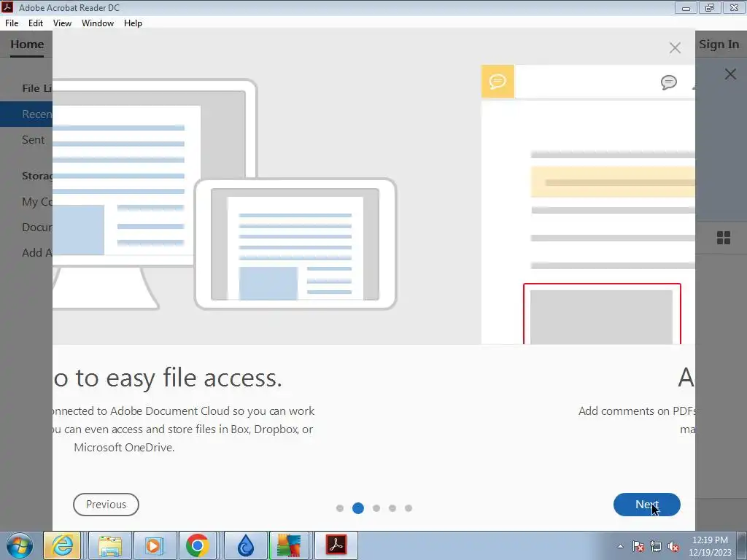Open Windows Start menu
Screen dimensions: 747x560
(19, 545)
